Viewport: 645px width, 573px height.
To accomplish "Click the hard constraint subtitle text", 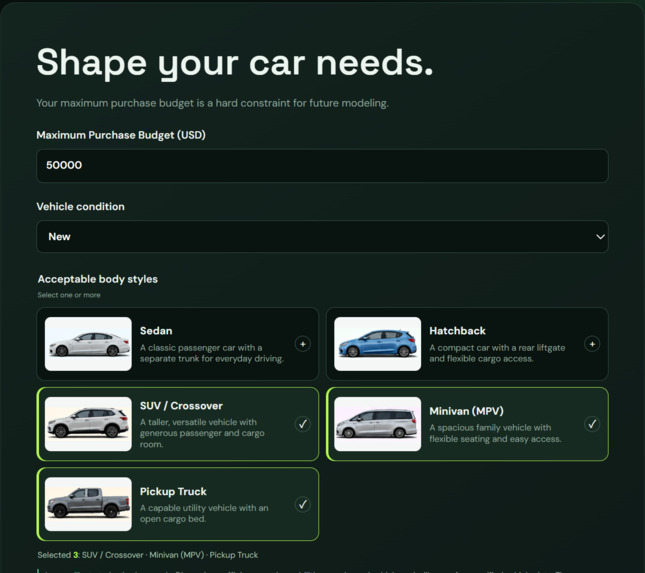I will [212, 103].
